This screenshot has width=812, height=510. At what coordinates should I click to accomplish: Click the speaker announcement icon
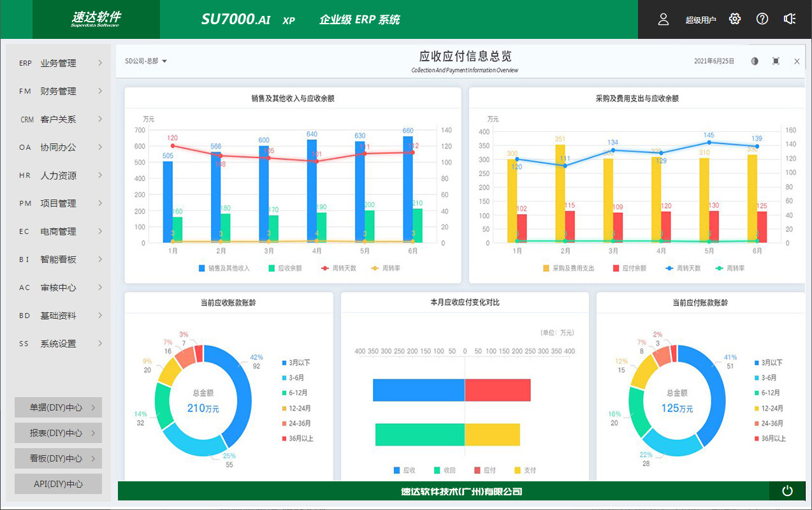pos(790,19)
